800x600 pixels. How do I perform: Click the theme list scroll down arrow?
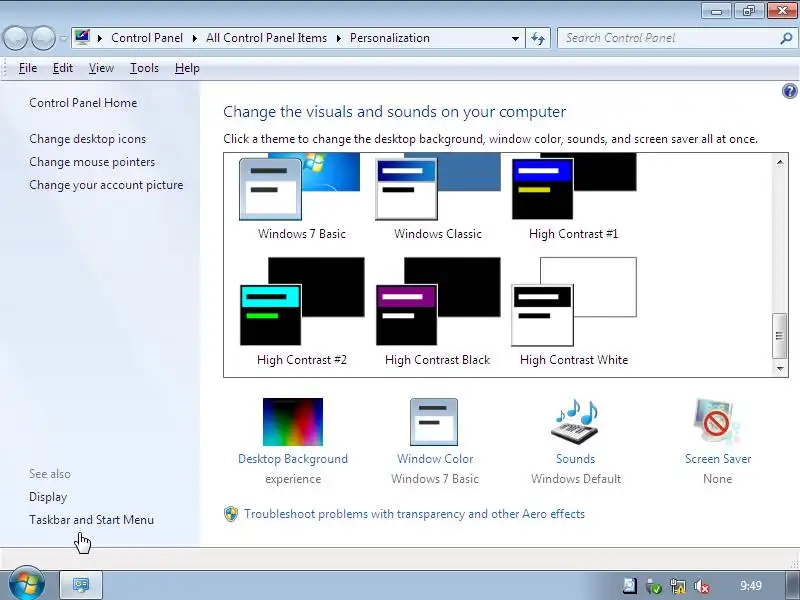tap(780, 368)
